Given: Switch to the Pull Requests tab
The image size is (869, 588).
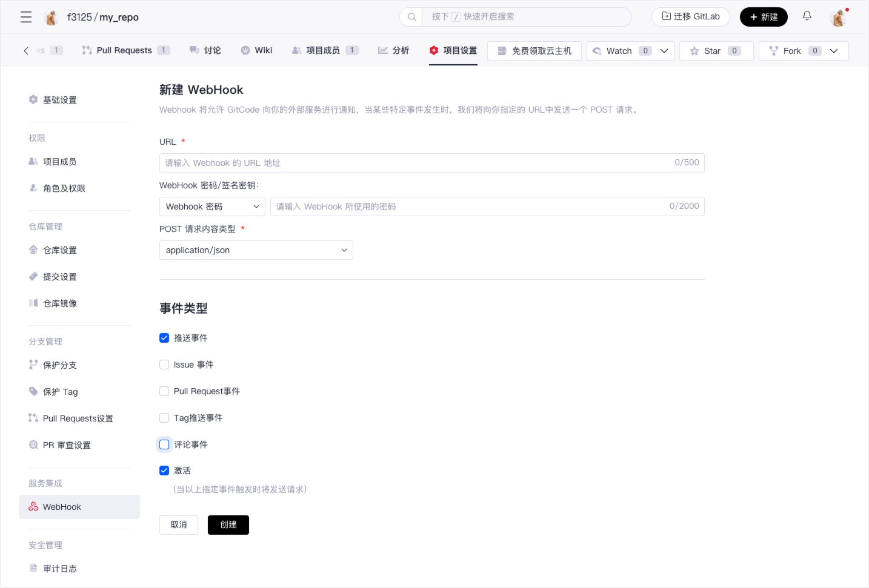Looking at the screenshot, I should click(x=124, y=50).
